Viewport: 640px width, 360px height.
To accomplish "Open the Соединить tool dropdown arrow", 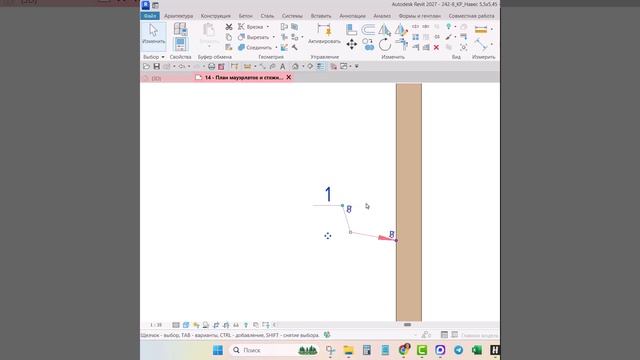I will 276,47.
